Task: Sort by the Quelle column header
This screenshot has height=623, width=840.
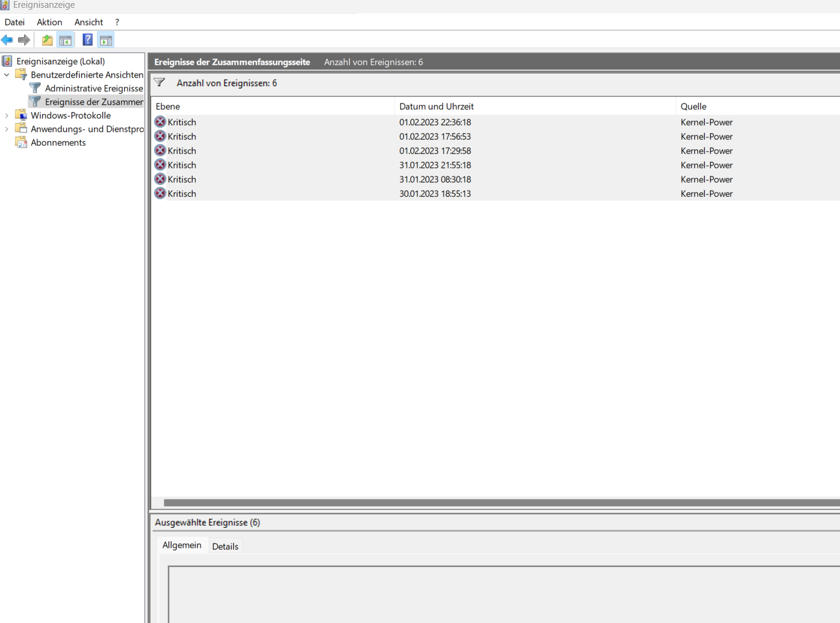Action: [x=758, y=107]
